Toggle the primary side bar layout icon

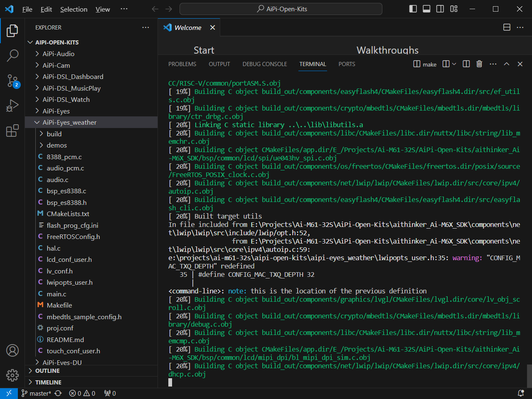(x=413, y=9)
